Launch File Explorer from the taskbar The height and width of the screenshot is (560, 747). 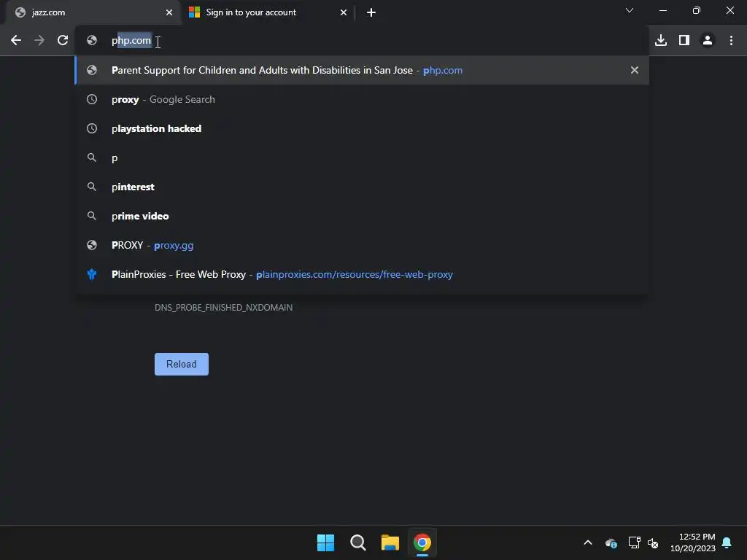tap(390, 542)
